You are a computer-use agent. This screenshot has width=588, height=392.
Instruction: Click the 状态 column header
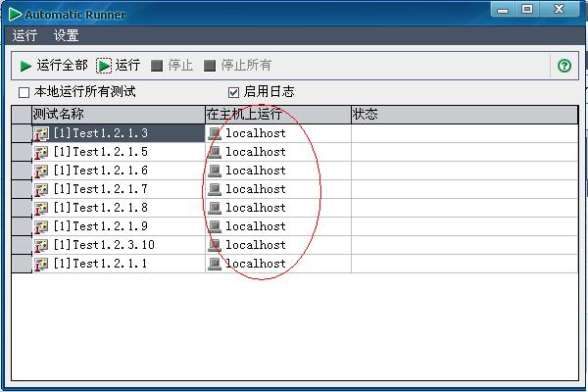point(465,115)
